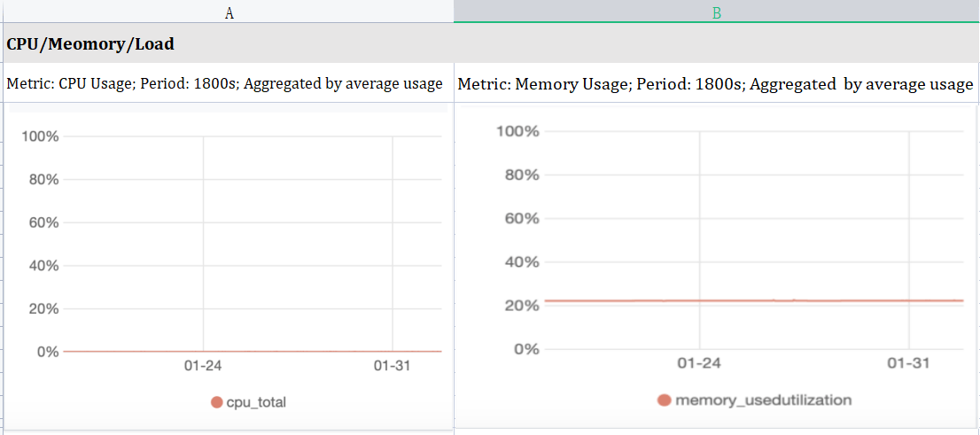Click the cpu_total legend color dot

[216, 402]
